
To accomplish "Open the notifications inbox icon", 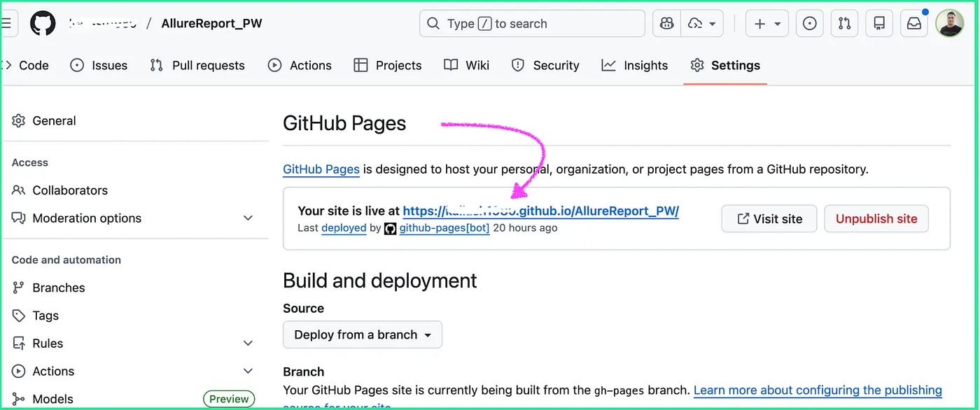I will click(914, 24).
